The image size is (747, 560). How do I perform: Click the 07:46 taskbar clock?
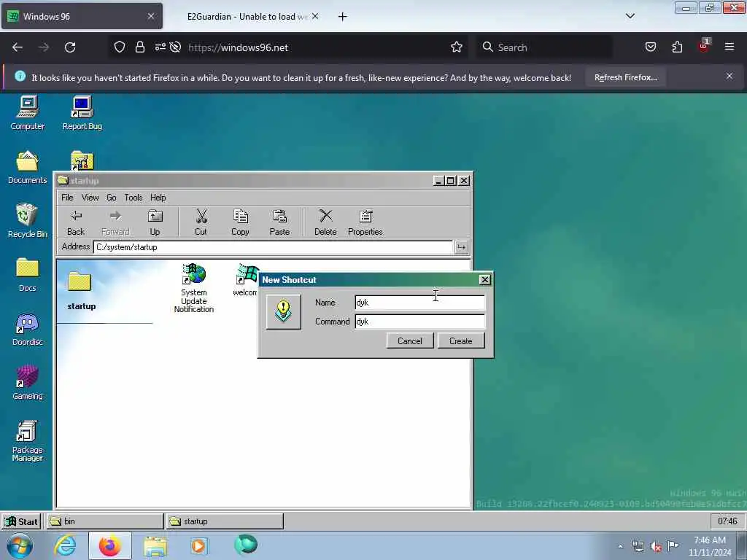pos(727,521)
